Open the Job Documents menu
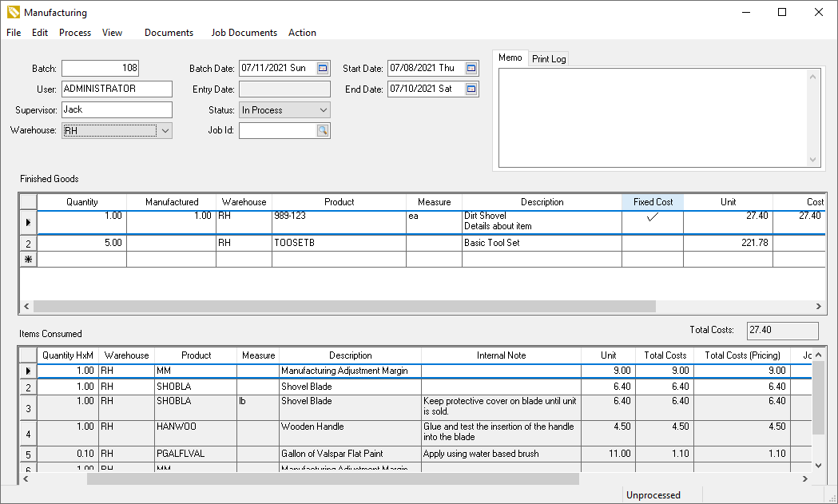The width and height of the screenshot is (838, 504). [x=244, y=33]
